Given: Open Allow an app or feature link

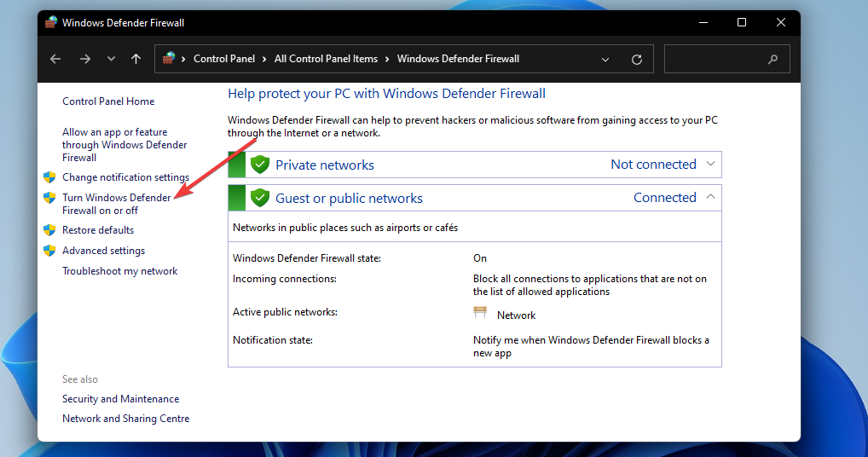Looking at the screenshot, I should 124,145.
